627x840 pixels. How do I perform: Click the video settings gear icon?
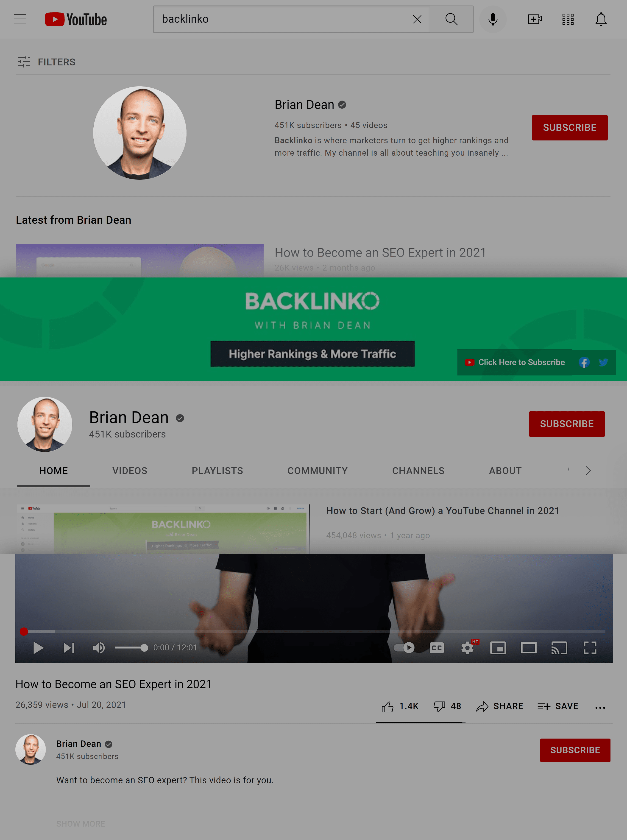(x=468, y=648)
